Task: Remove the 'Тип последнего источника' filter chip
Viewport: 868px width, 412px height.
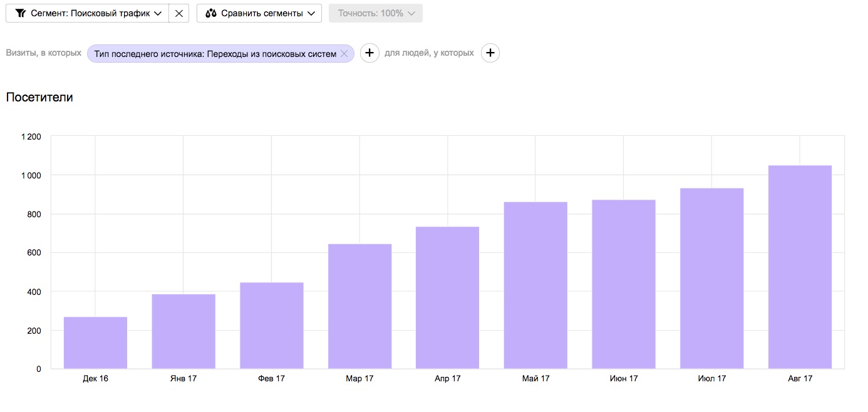Action: point(344,54)
